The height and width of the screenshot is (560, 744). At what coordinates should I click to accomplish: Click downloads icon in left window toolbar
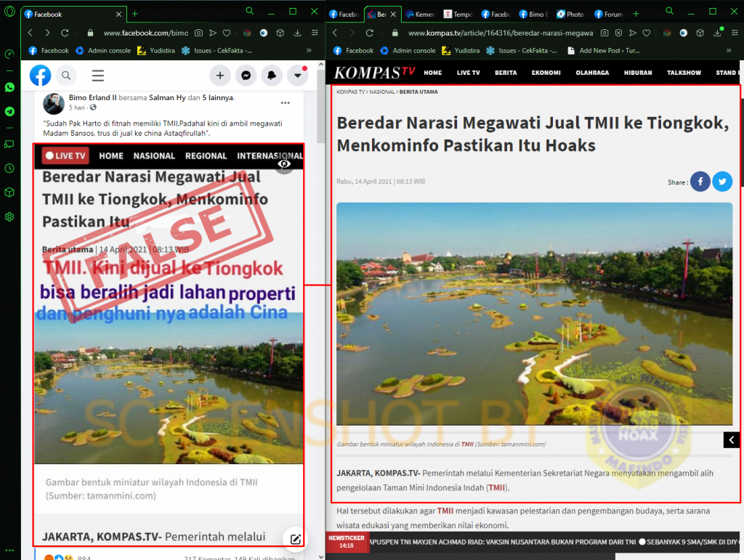(297, 33)
